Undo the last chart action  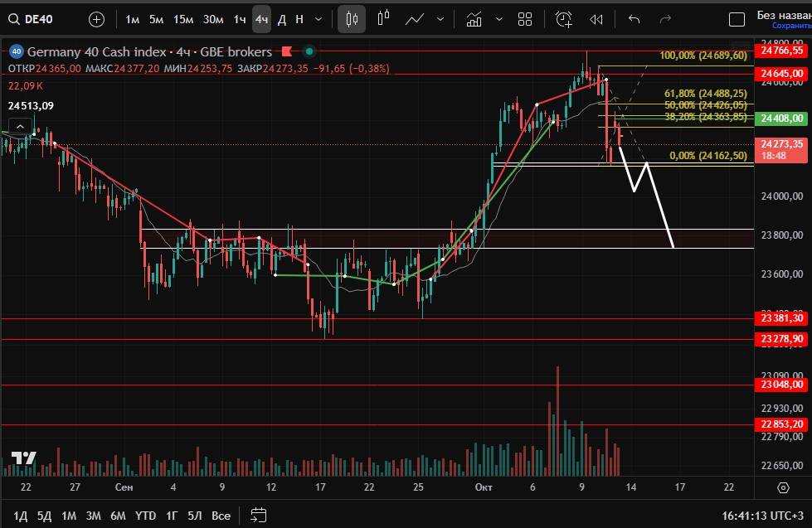[x=635, y=19]
